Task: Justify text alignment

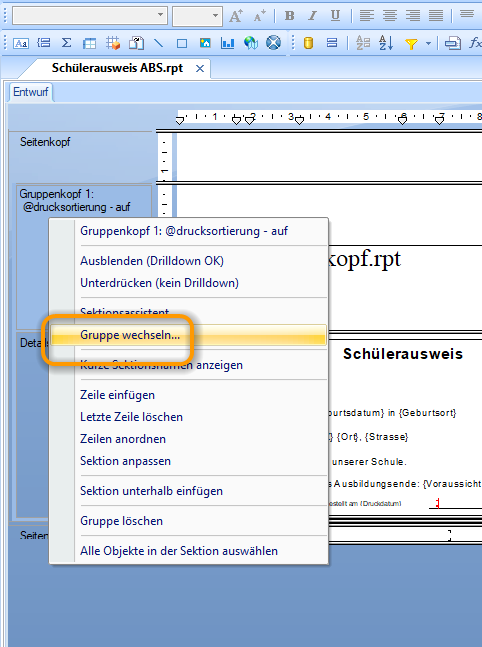Action: pos(436,16)
